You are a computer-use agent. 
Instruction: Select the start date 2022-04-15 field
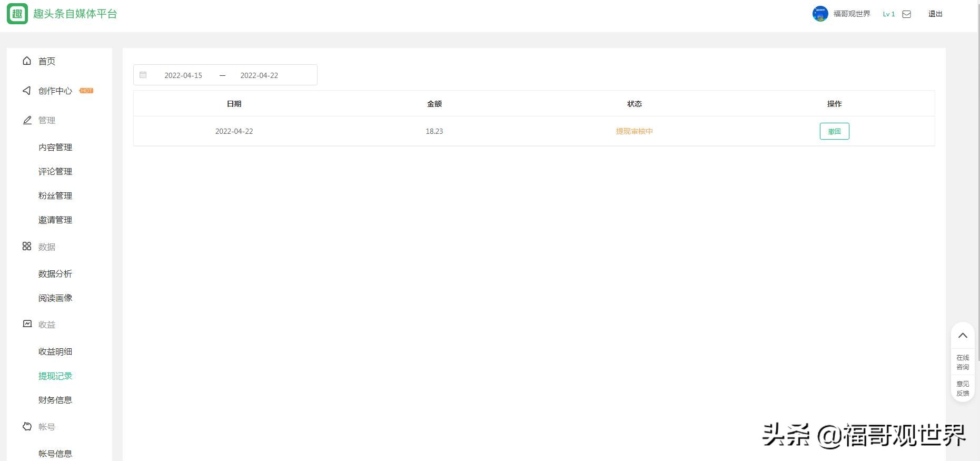tap(183, 75)
